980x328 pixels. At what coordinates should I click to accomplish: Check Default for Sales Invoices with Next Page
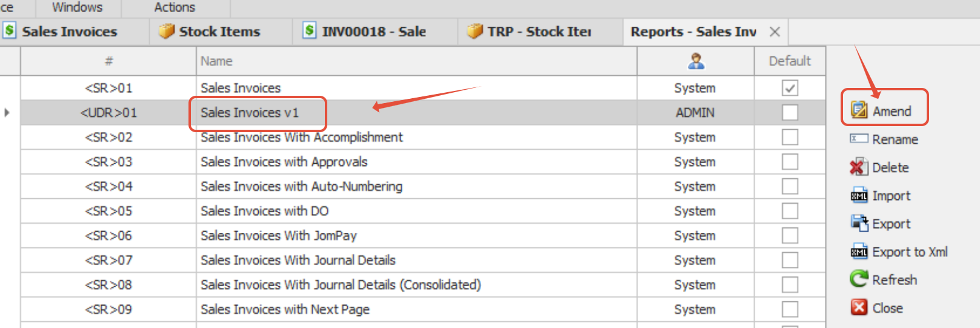pyautogui.click(x=790, y=309)
